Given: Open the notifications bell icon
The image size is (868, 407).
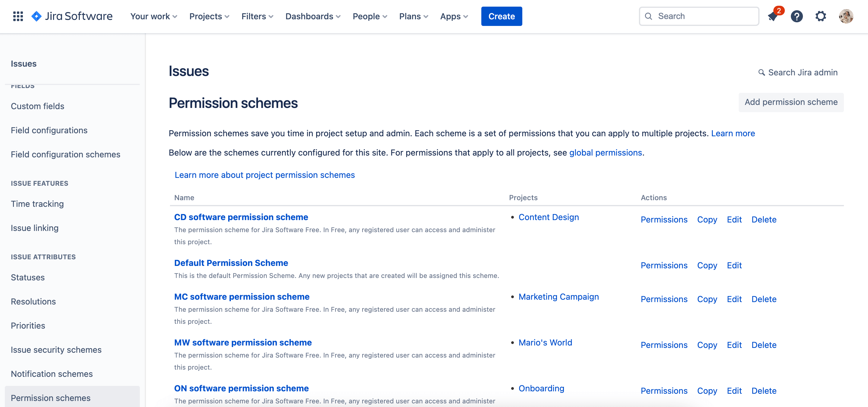Looking at the screenshot, I should [773, 16].
